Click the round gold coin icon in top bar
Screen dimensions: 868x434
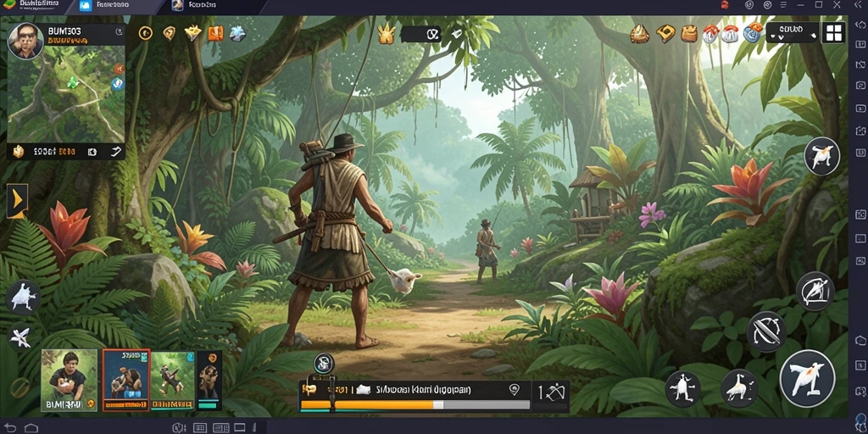(145, 33)
